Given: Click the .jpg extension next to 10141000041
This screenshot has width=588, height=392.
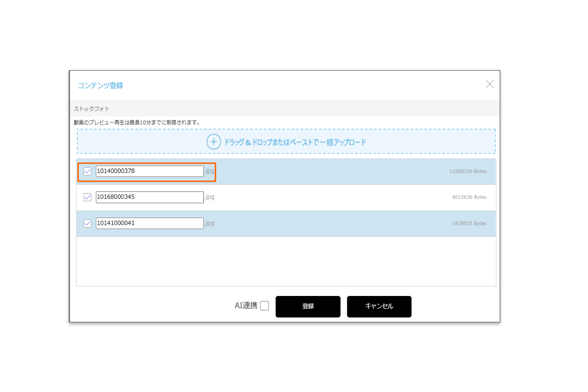Looking at the screenshot, I should [209, 223].
